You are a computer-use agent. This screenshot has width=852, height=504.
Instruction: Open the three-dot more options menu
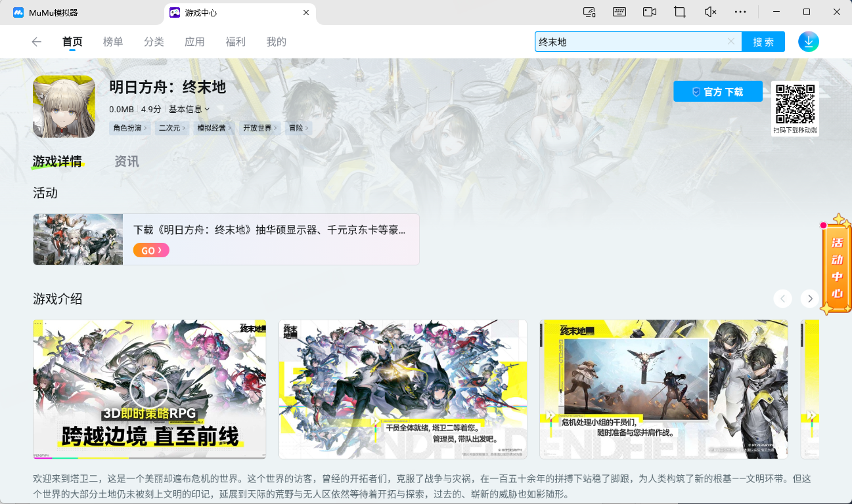pyautogui.click(x=740, y=12)
